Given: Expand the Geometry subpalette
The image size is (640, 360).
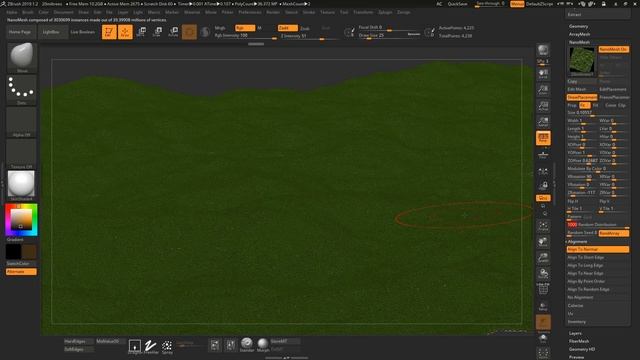Looking at the screenshot, I should coord(579,26).
